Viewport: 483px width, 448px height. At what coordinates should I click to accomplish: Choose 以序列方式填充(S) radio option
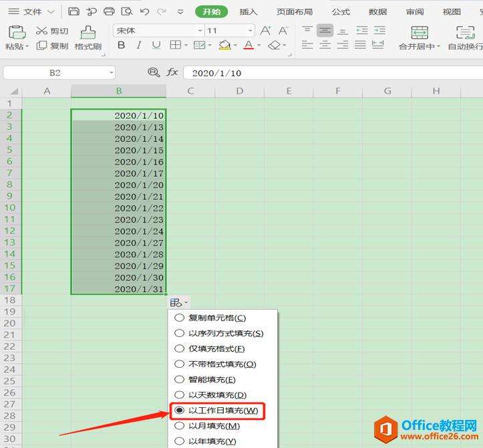click(179, 334)
